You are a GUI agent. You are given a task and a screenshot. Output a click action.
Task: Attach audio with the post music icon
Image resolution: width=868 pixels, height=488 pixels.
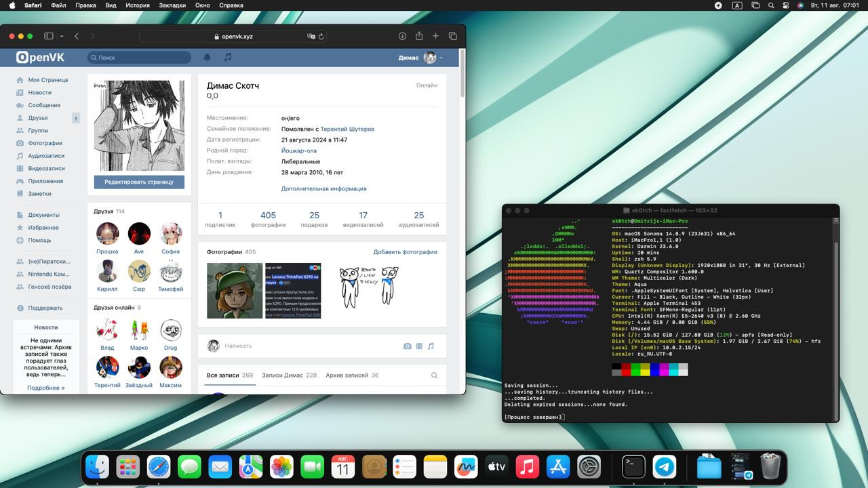tap(431, 346)
